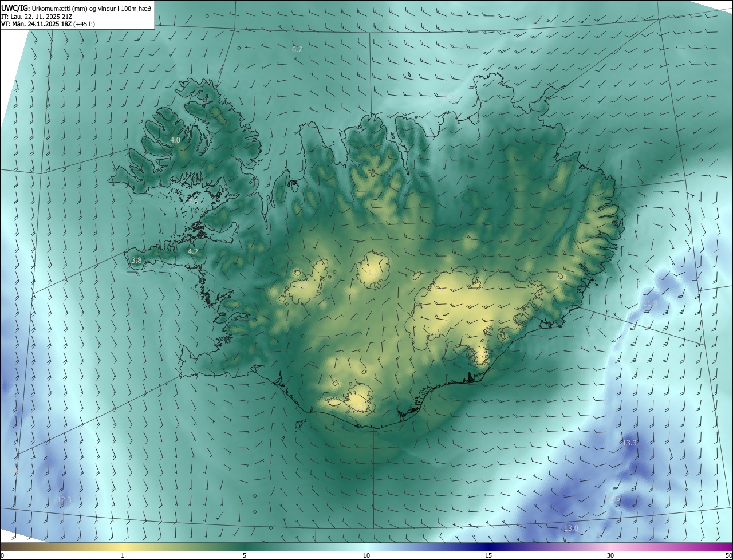
Task: Click the 13.0 value label on the map
Action: [x=571, y=528]
